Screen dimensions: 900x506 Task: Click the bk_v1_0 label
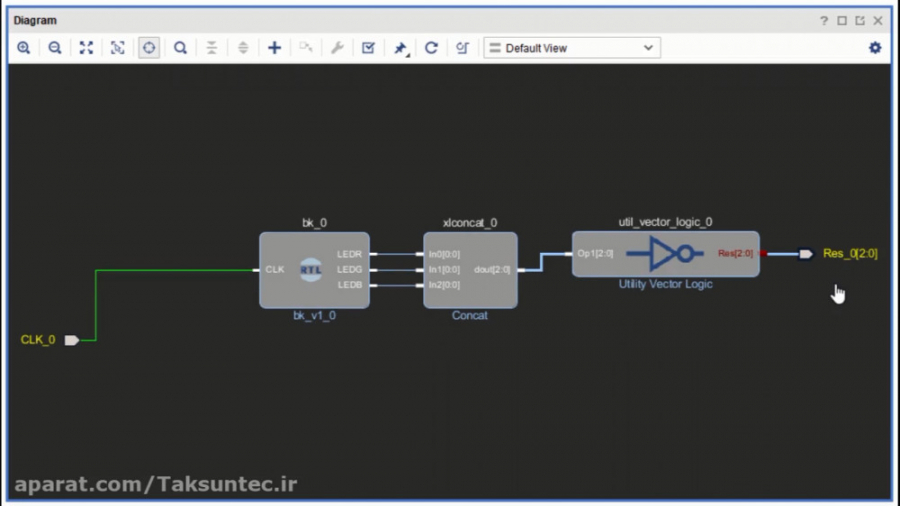315,316
